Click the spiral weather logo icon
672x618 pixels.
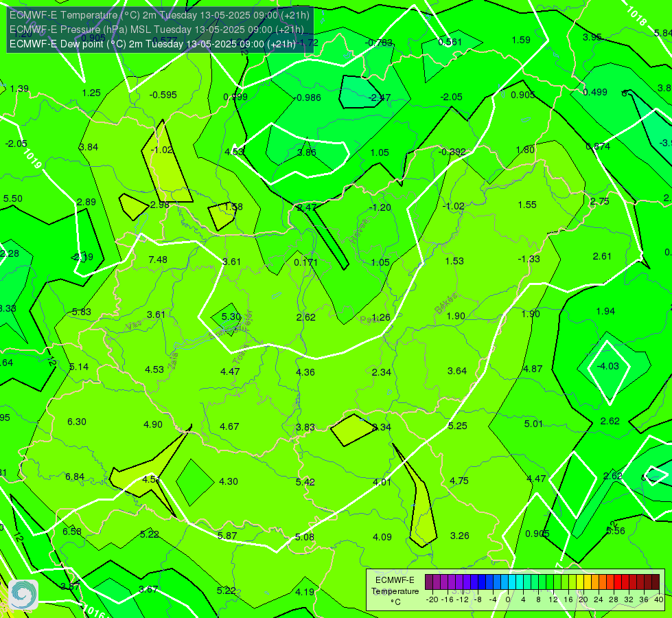coord(23,595)
